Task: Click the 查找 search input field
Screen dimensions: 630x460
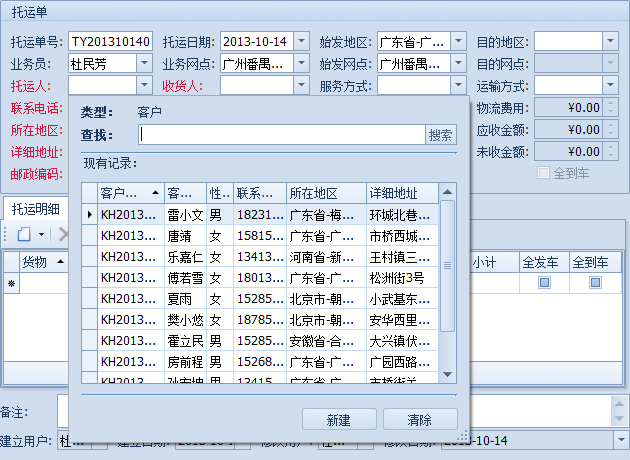Action: pyautogui.click(x=282, y=135)
